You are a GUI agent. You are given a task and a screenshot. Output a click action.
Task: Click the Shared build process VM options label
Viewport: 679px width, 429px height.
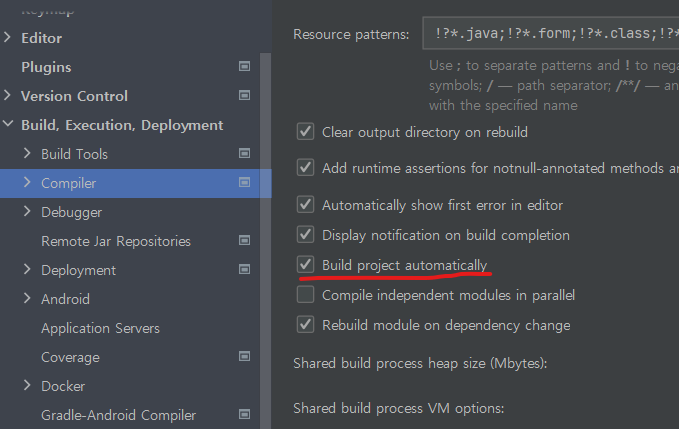(x=398, y=408)
